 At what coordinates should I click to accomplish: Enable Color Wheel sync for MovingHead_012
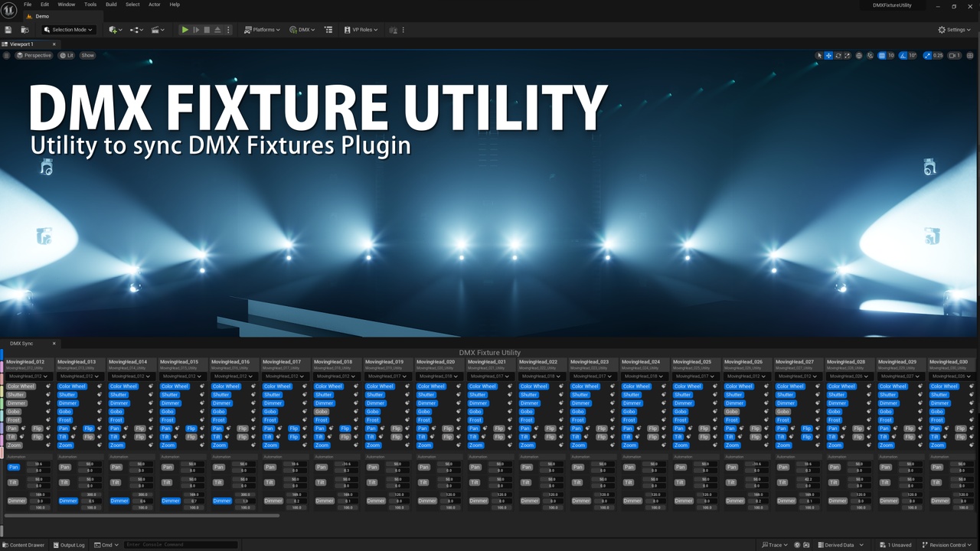[x=21, y=386]
